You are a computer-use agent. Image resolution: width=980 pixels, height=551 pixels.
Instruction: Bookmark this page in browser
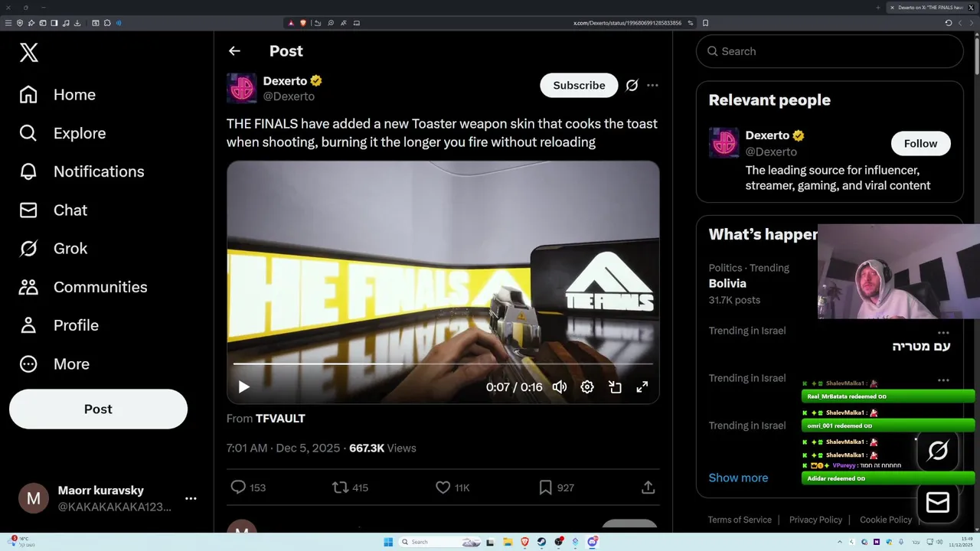point(705,23)
